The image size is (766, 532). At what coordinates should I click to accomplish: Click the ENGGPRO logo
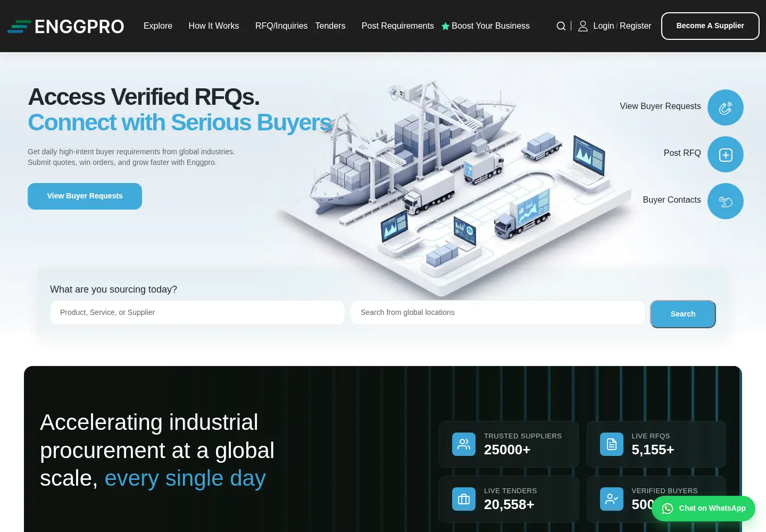point(65,26)
